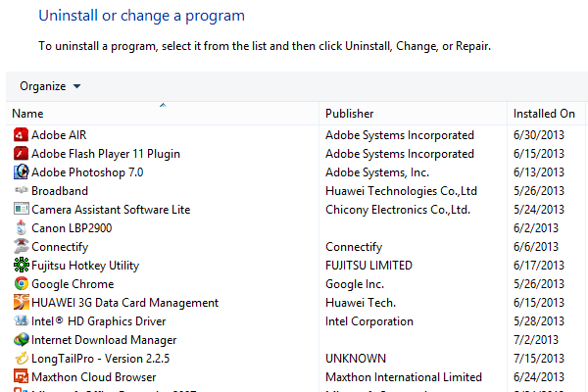
Task: Click publisher Adobe Systems, Inc.
Action: tap(377, 172)
